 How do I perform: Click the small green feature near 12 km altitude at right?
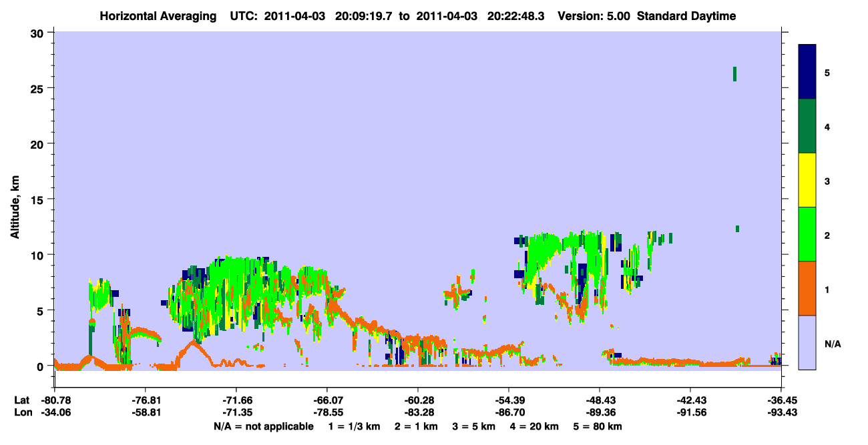737,229
